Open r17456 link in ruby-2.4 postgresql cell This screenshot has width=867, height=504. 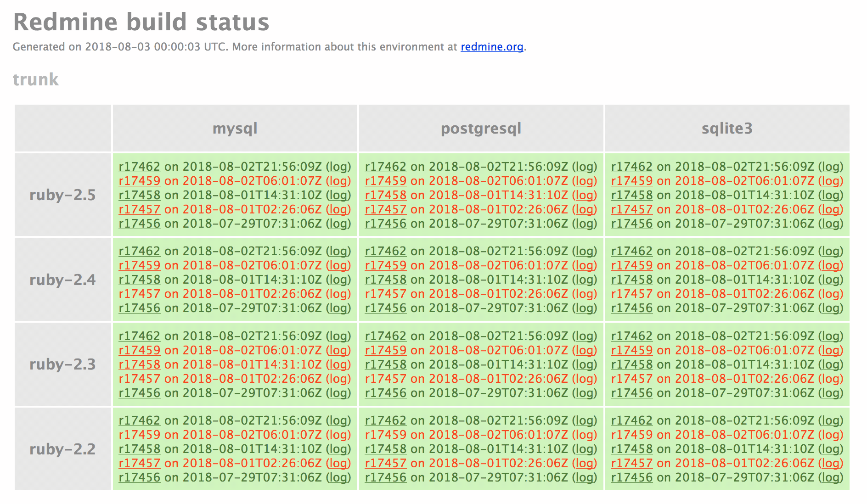pos(386,308)
